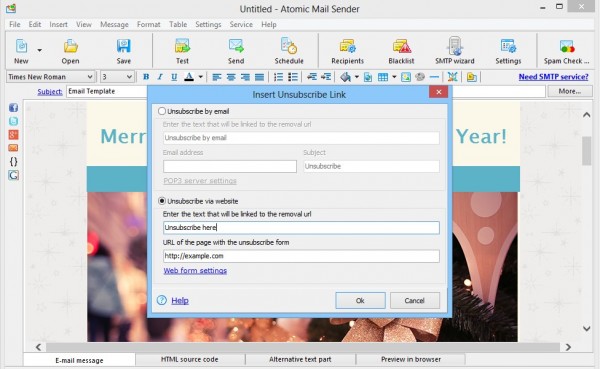The image size is (600, 369).
Task: Click the Google Plus sidebar icon
Action: click(13, 134)
